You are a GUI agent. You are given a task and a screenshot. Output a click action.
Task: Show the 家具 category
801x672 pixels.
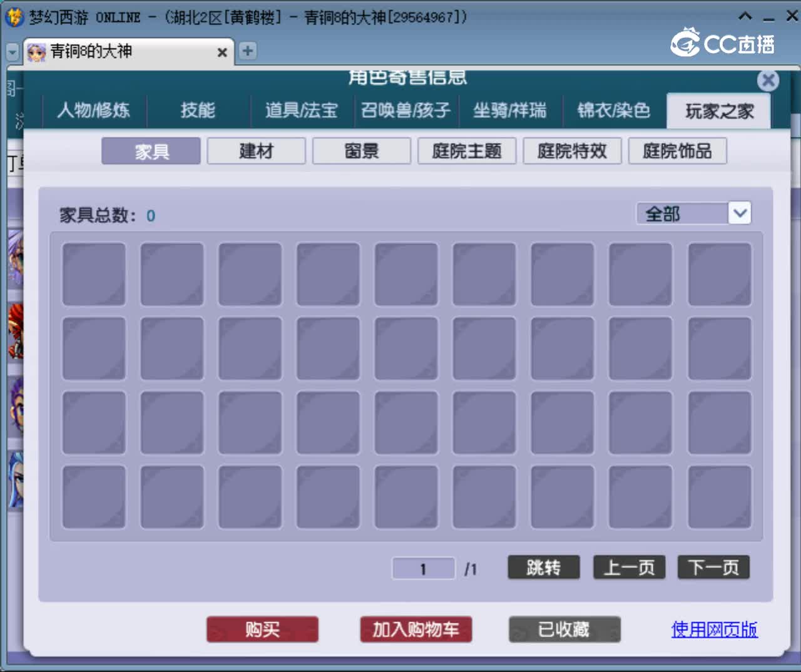click(x=151, y=151)
